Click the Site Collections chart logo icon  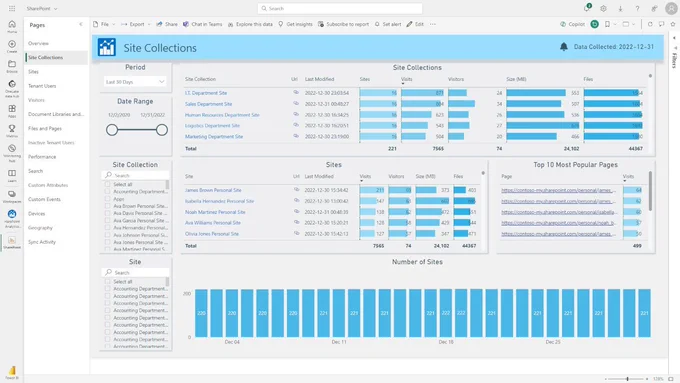pos(107,47)
